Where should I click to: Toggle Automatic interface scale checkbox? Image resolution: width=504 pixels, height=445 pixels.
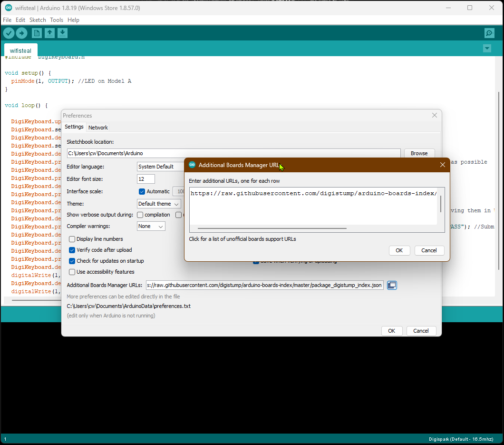pos(142,191)
